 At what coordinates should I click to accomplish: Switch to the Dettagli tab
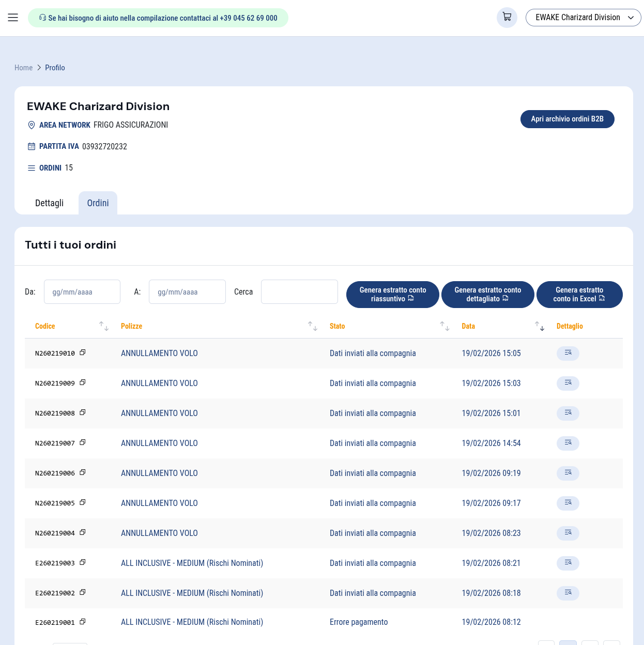pyautogui.click(x=49, y=203)
